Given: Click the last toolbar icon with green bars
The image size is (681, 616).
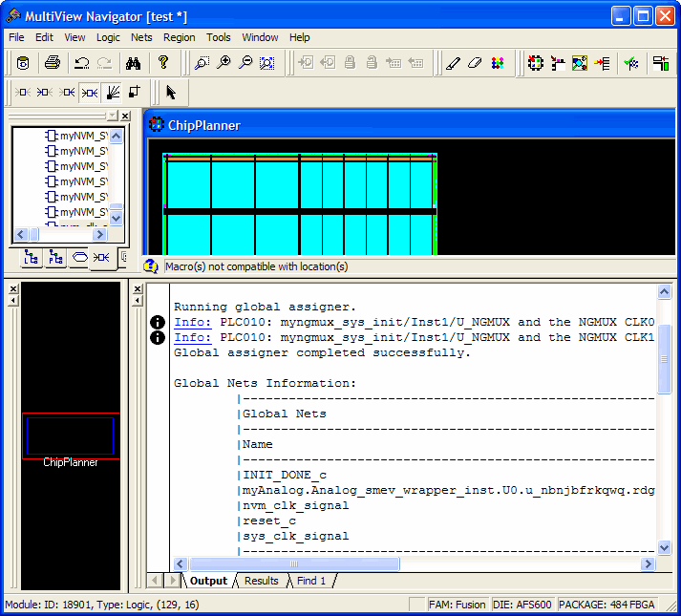Looking at the screenshot, I should pos(661,63).
